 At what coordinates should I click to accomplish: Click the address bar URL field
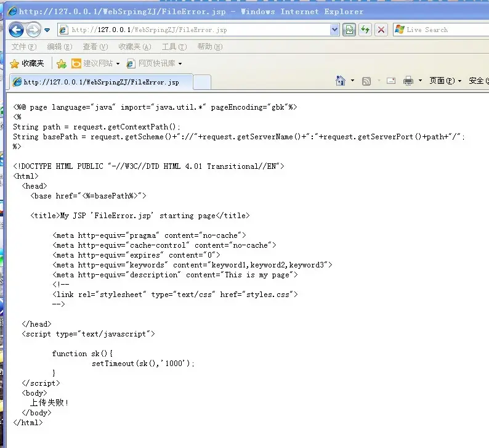click(199, 30)
